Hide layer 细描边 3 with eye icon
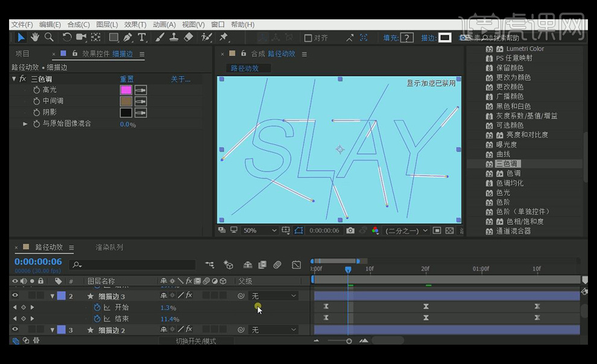 tap(15, 296)
